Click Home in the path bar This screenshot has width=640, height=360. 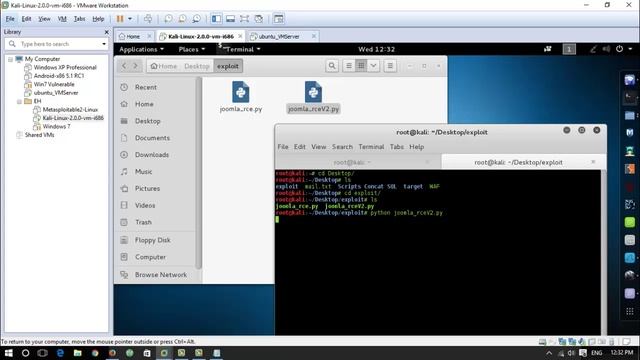(x=163, y=66)
